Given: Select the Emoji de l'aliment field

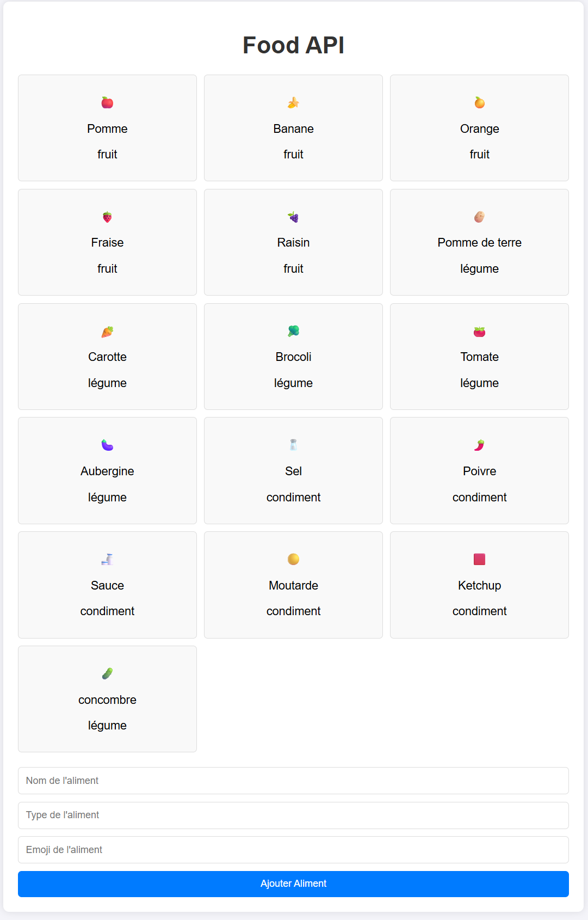Looking at the screenshot, I should tap(293, 850).
